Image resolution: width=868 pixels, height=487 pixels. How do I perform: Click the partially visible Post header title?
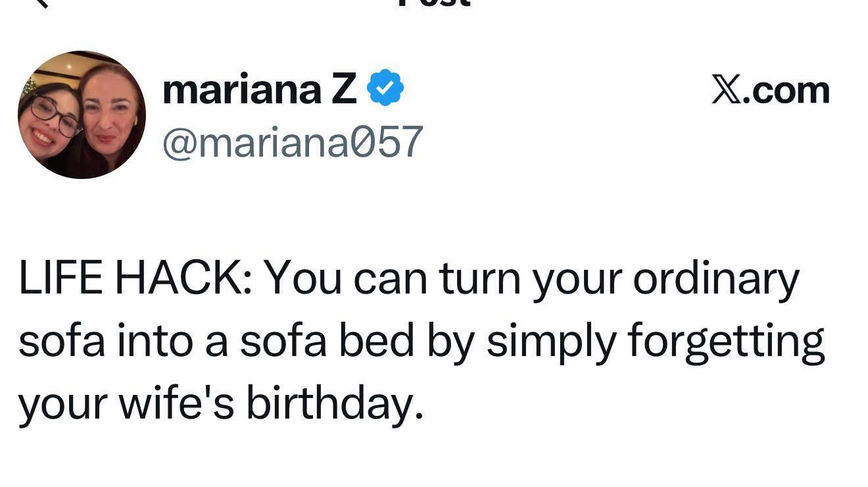[434, 3]
